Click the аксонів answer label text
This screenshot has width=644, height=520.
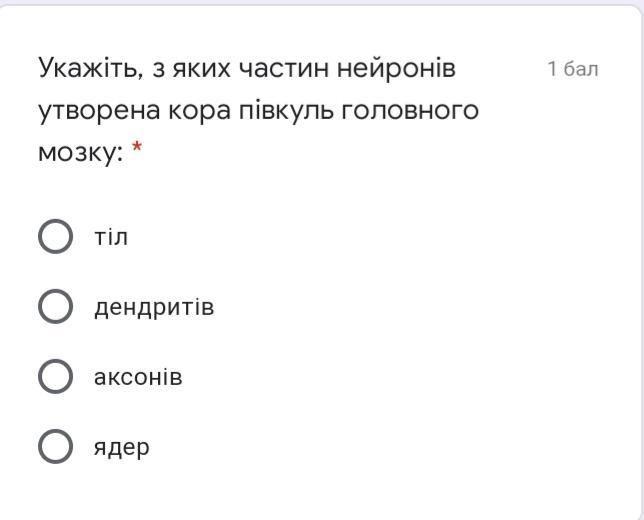138,377
